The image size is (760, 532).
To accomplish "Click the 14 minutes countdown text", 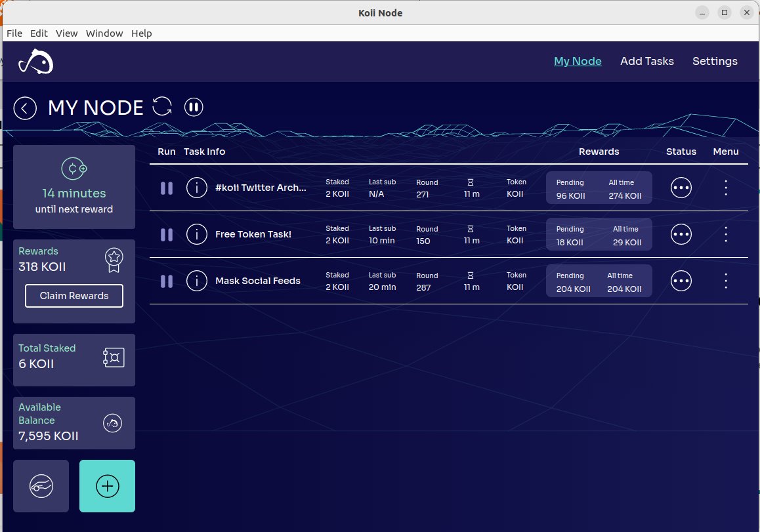I will tap(74, 194).
